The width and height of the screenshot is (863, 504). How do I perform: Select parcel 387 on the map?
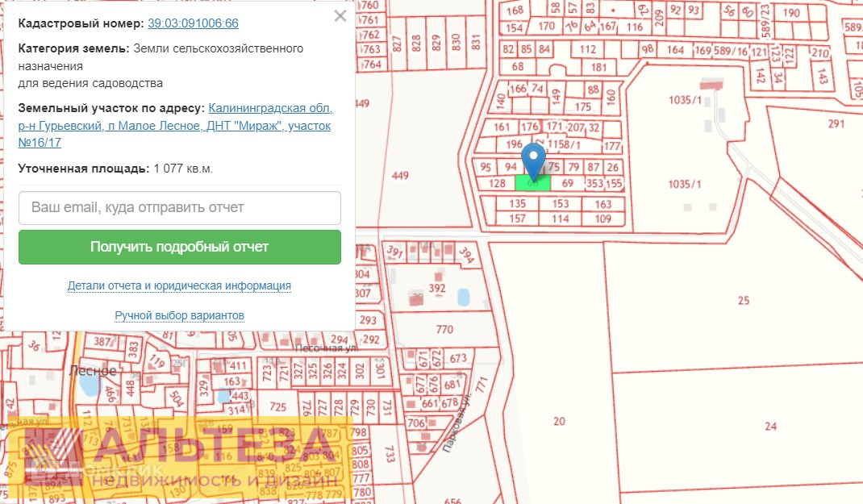[x=102, y=341]
